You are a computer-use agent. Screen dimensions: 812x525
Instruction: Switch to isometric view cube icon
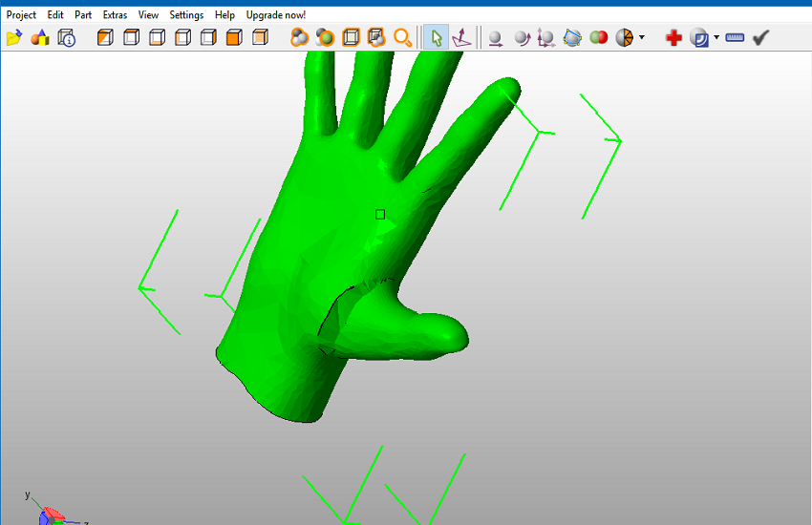coord(105,38)
